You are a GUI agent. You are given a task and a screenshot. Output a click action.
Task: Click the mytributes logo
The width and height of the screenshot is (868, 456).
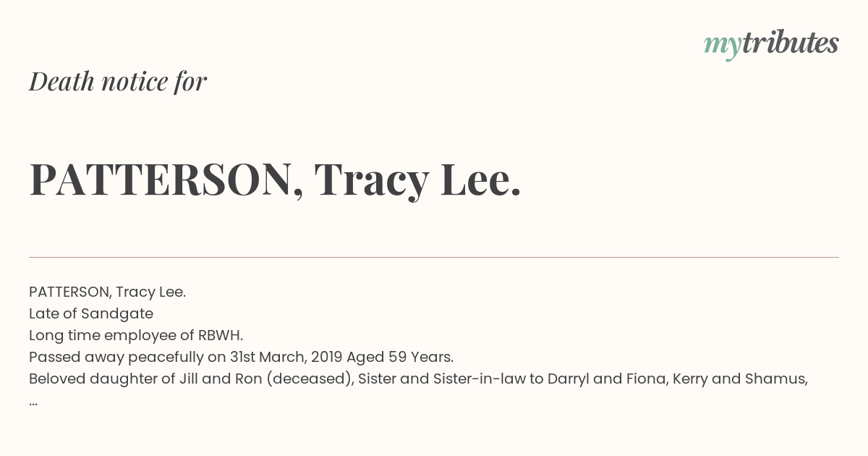point(771,44)
